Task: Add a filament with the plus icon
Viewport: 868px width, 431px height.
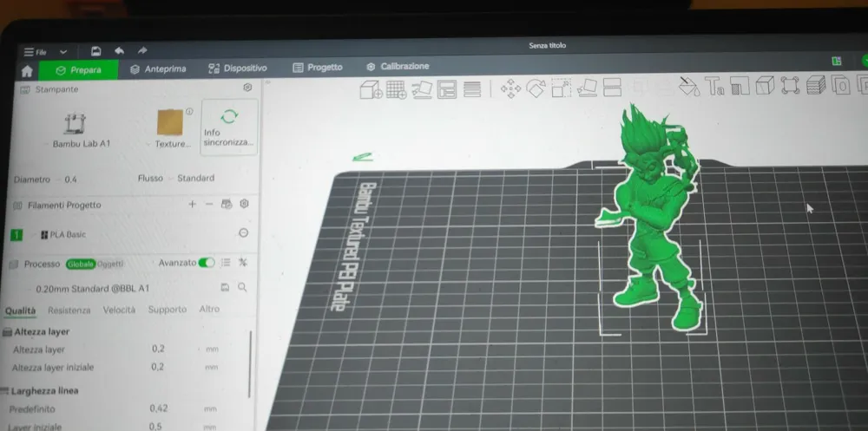Action: (x=192, y=204)
